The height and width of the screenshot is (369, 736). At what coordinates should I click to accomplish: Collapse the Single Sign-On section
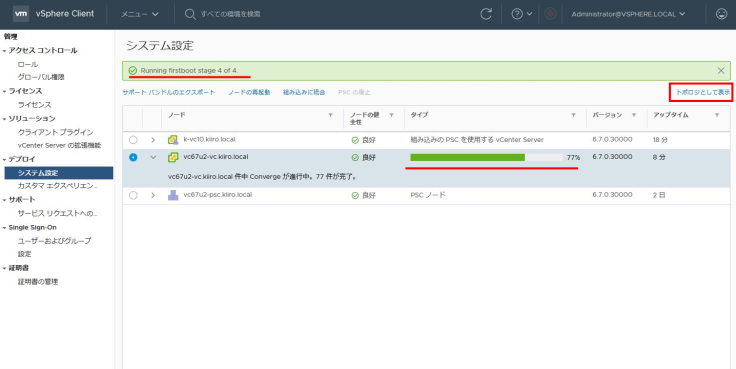pos(4,228)
